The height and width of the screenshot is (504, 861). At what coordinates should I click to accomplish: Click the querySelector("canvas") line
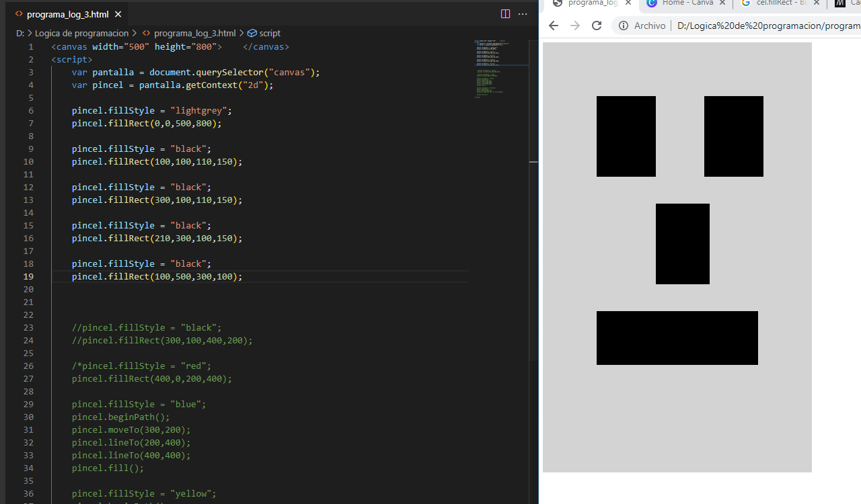tap(196, 72)
